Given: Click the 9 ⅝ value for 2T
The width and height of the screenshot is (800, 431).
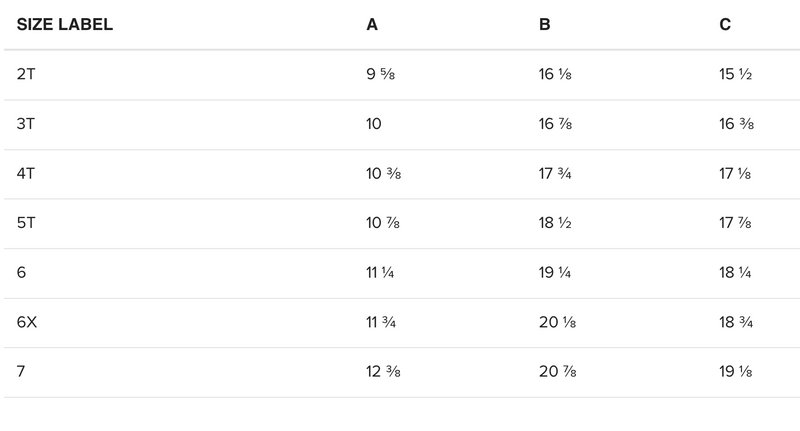Looking at the screenshot, I should 383,75.
